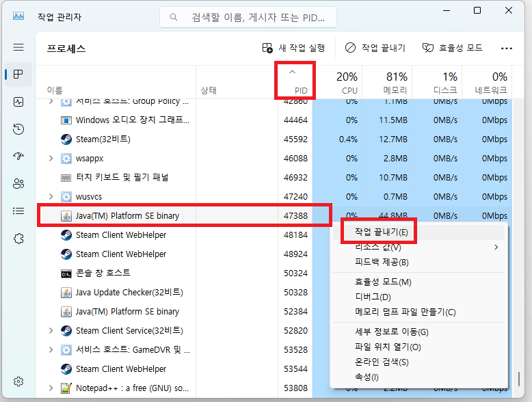
Task: Select the Java(TM) Platform SE binary row PID 52384
Action: (x=183, y=312)
